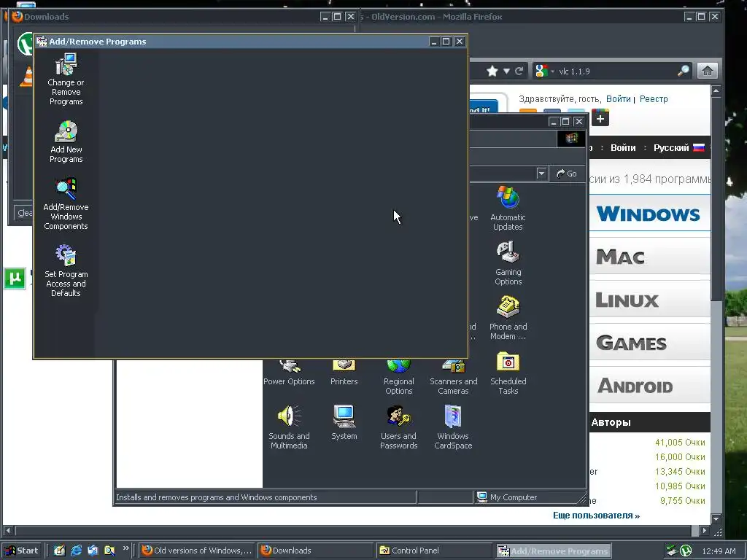
Task: Click Firefox horizontal scrollbar right arrow
Action: point(705,530)
